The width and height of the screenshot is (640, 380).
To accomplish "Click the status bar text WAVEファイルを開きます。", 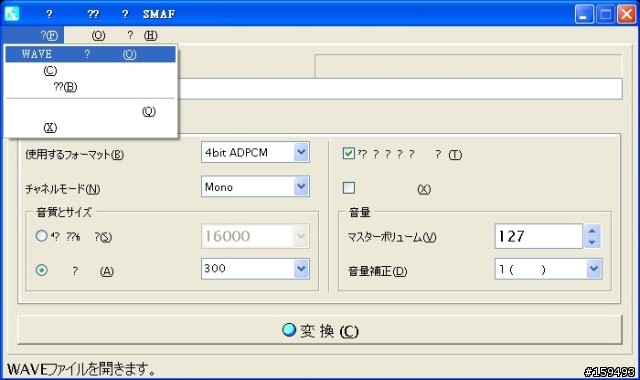I will (82, 369).
